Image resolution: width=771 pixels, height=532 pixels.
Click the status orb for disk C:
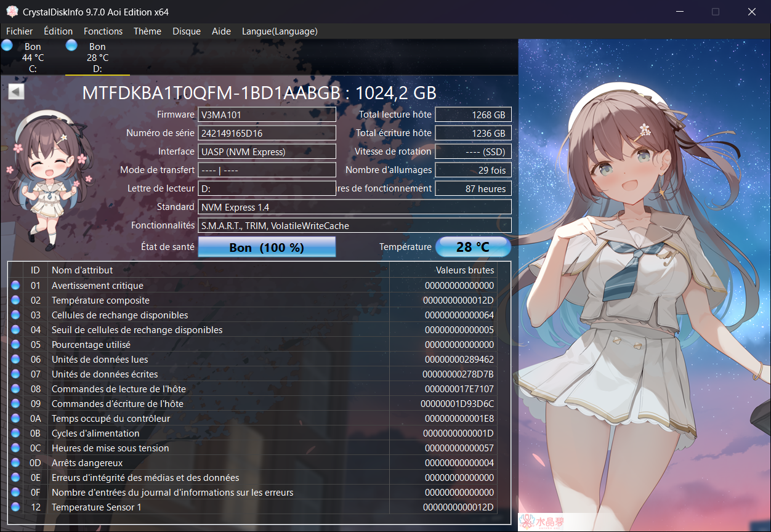tap(7, 45)
